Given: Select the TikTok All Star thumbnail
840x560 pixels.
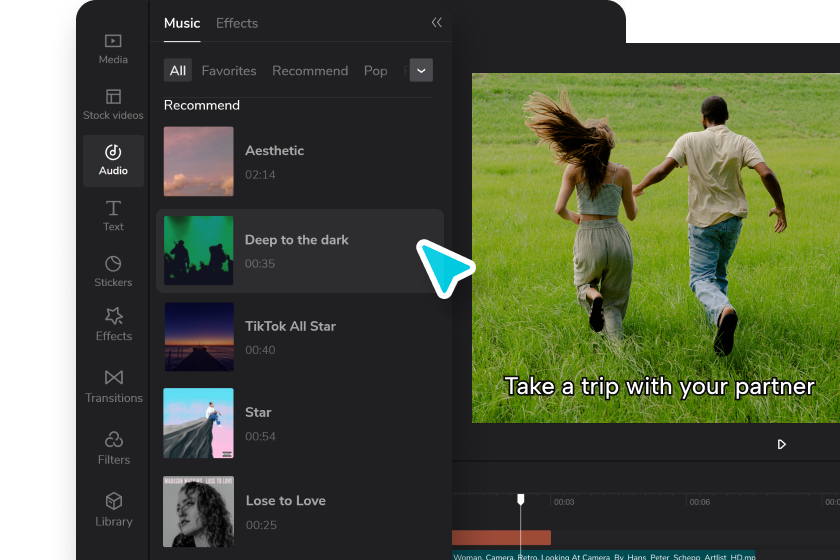Looking at the screenshot, I should click(x=199, y=337).
